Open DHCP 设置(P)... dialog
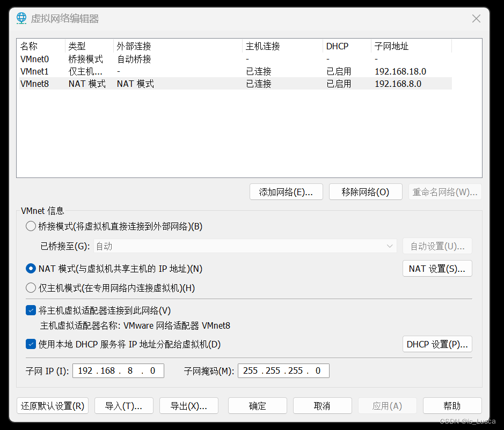Viewport: 504px width, 430px height. coord(437,344)
